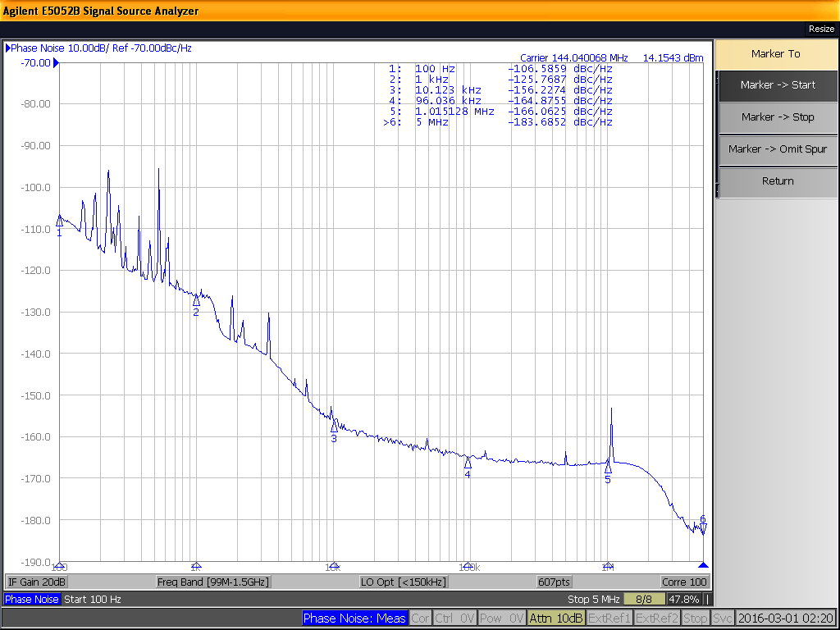This screenshot has height=630, width=840.
Task: Click the ExtRef1 status indicator
Action: pyautogui.click(x=609, y=619)
